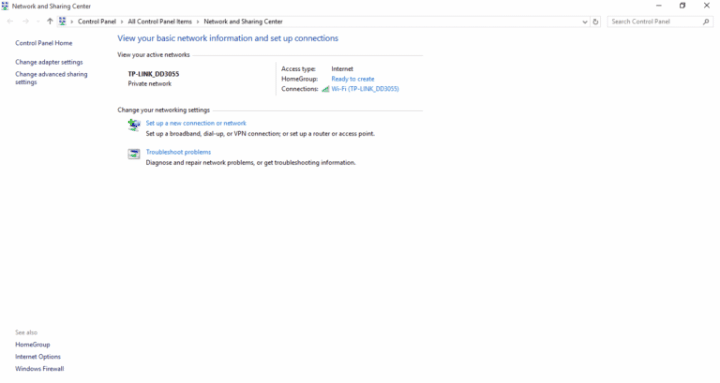Image resolution: width=720 pixels, height=383 pixels.
Task: Minimize the Network and Sharing Center window
Action: coord(659,6)
